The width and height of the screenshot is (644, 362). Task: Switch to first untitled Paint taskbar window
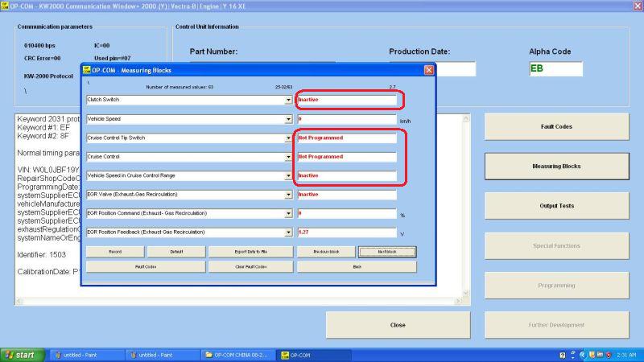[x=85, y=355]
